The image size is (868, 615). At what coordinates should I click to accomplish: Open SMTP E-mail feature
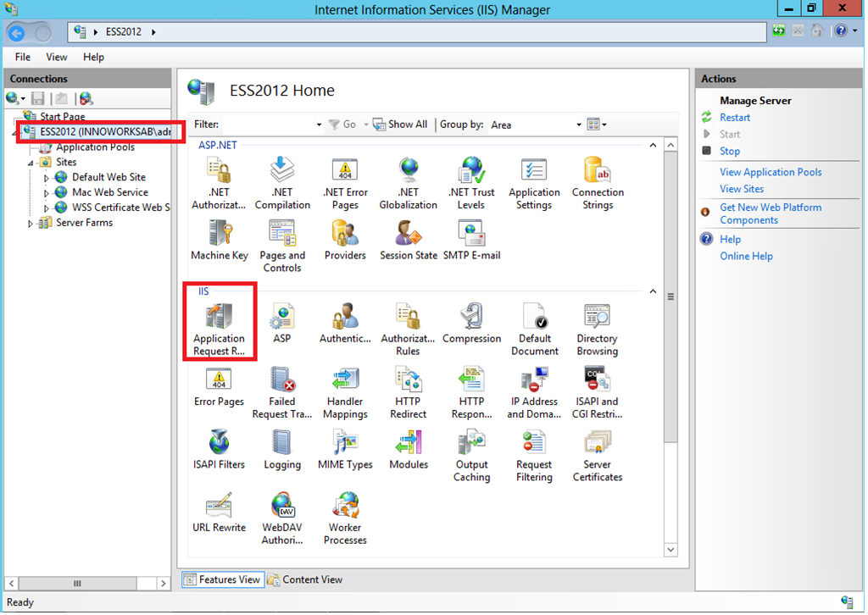pos(471,240)
